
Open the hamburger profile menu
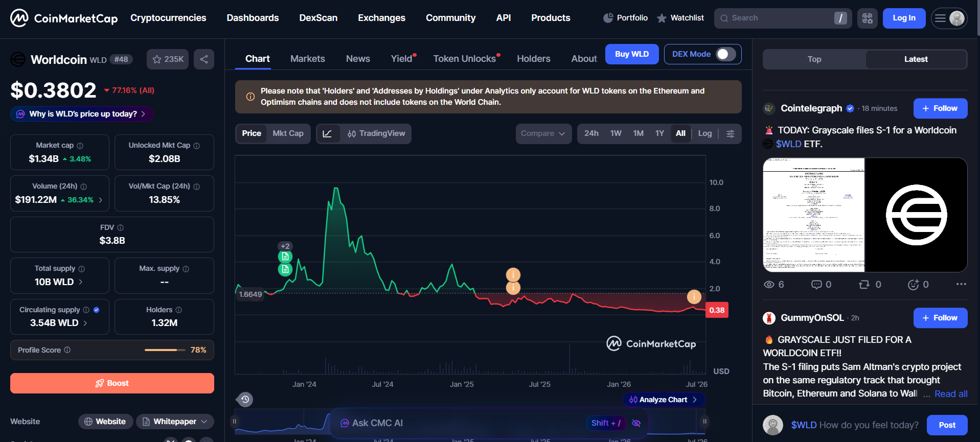tap(949, 18)
